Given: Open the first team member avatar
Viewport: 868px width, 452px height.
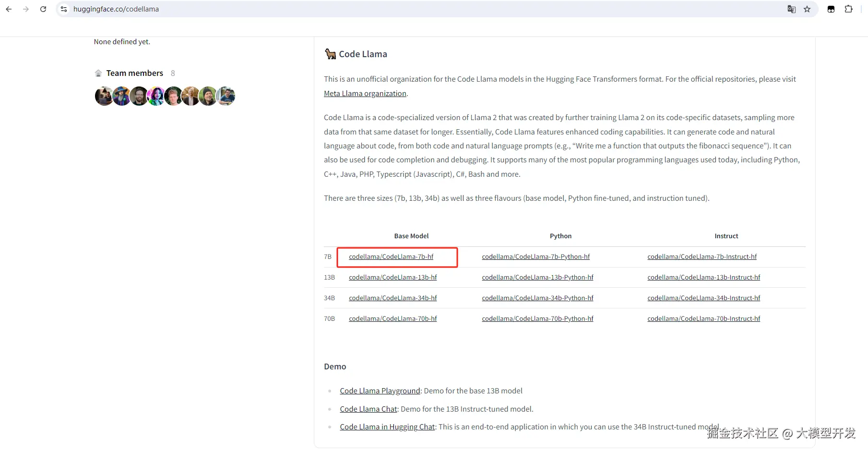Looking at the screenshot, I should pos(104,96).
